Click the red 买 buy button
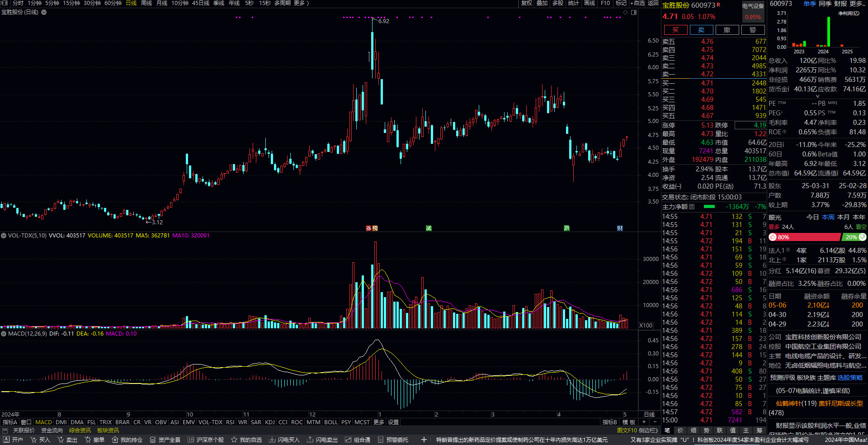The width and height of the screenshot is (868, 445). [675, 30]
